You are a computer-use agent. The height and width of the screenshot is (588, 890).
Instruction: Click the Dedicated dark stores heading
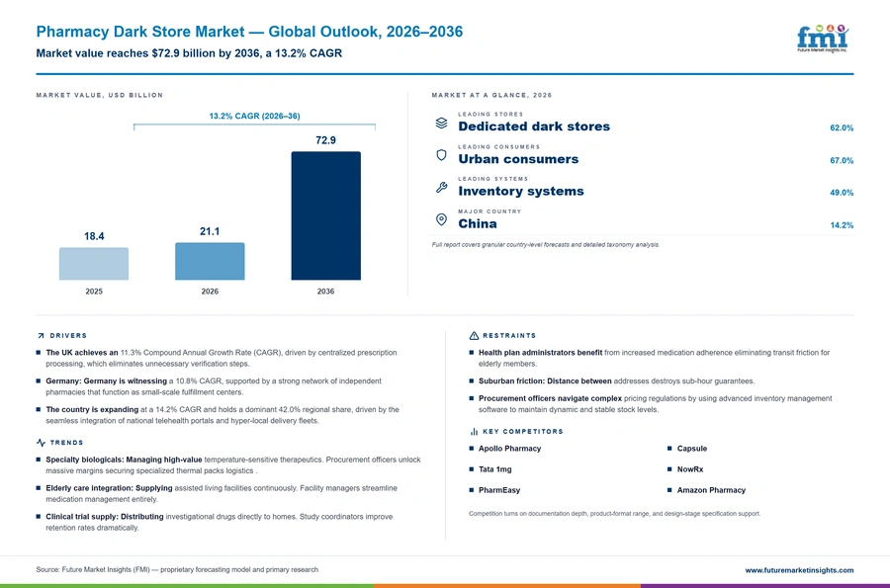pos(534,126)
